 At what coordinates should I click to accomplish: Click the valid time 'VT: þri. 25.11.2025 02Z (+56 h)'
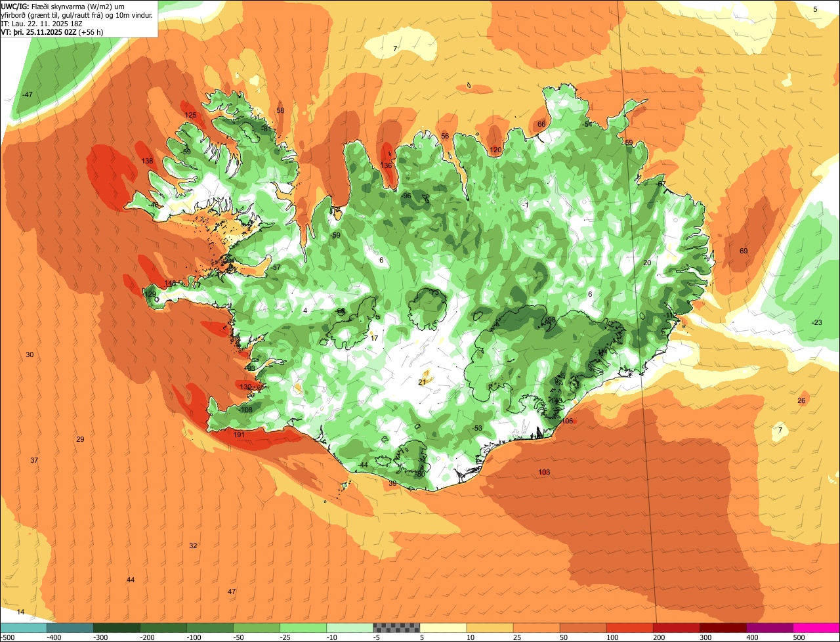52,32
